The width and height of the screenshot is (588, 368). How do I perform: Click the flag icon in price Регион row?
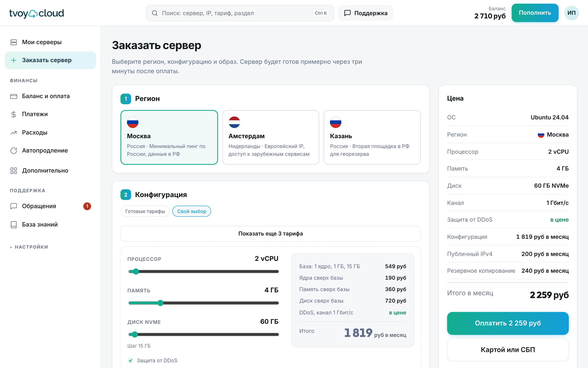click(541, 135)
